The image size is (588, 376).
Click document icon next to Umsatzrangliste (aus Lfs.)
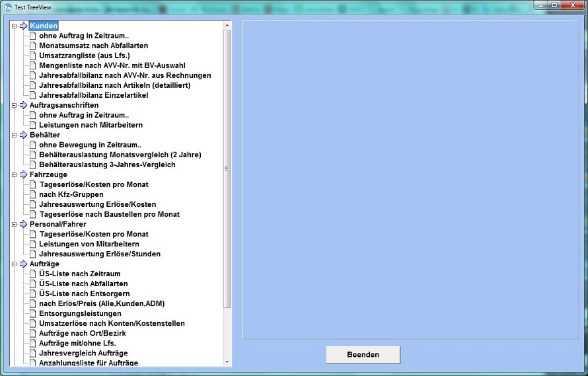pos(33,56)
